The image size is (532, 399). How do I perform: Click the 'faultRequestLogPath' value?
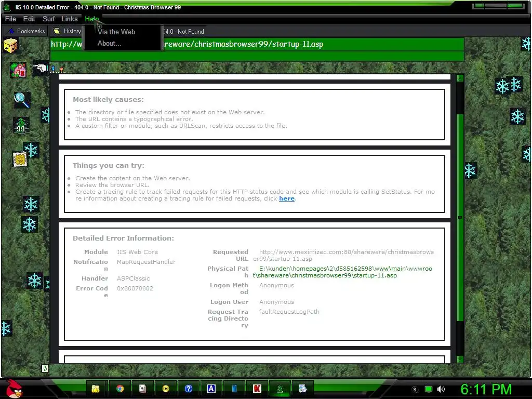[x=289, y=312]
